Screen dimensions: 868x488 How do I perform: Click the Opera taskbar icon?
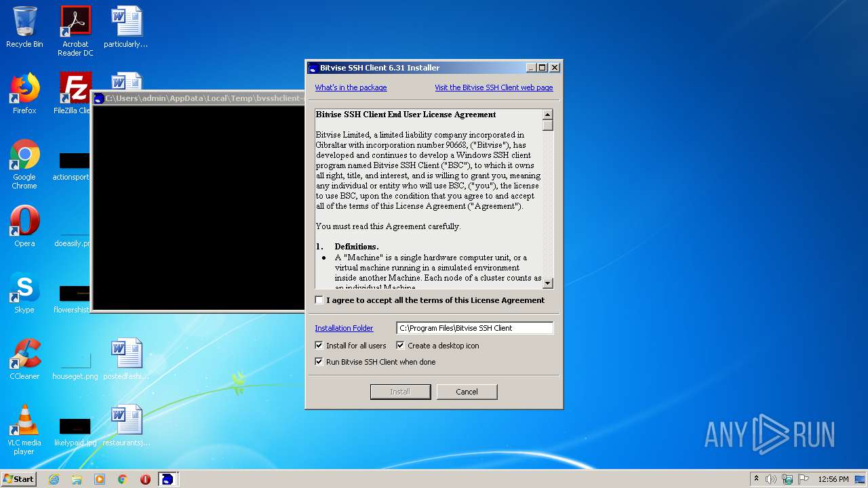point(145,479)
